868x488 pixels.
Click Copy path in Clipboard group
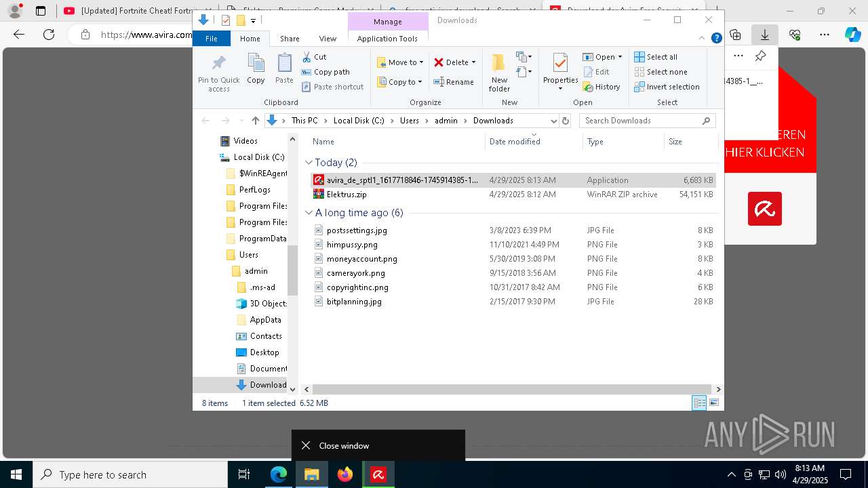point(325,72)
